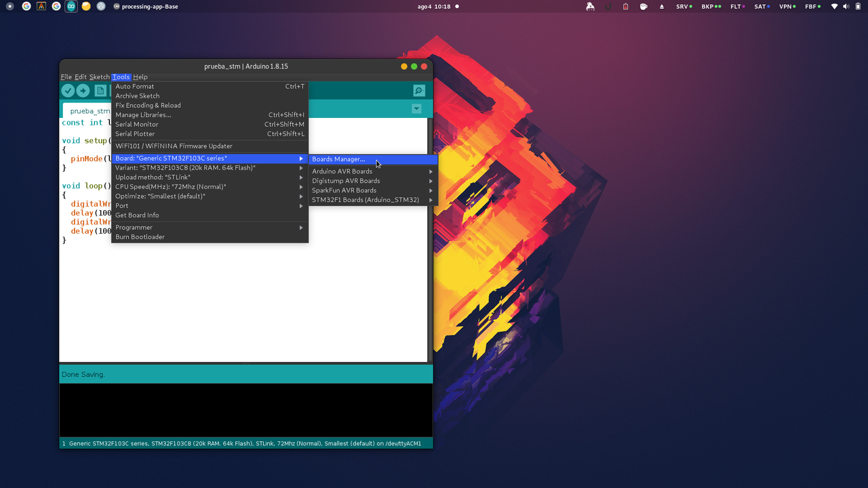Expand the Upload method STLink submenu
Screen dimensions: 868x488
click(210, 177)
